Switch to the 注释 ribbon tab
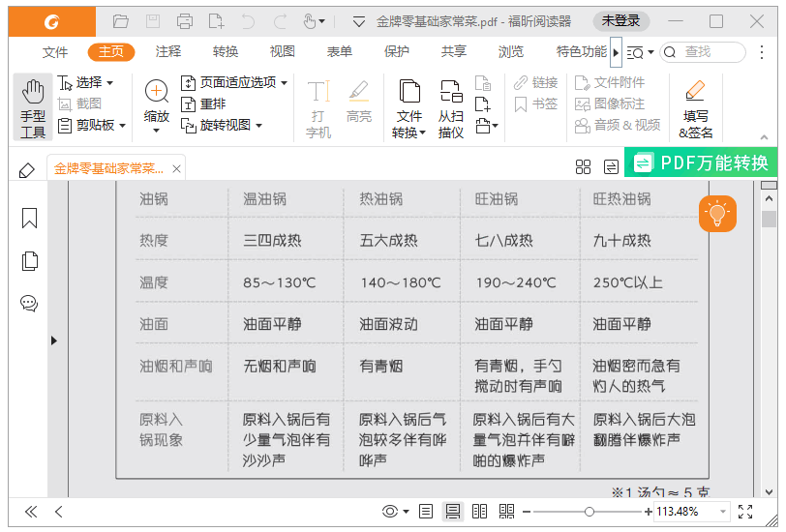The width and height of the screenshot is (786, 532). tap(168, 52)
